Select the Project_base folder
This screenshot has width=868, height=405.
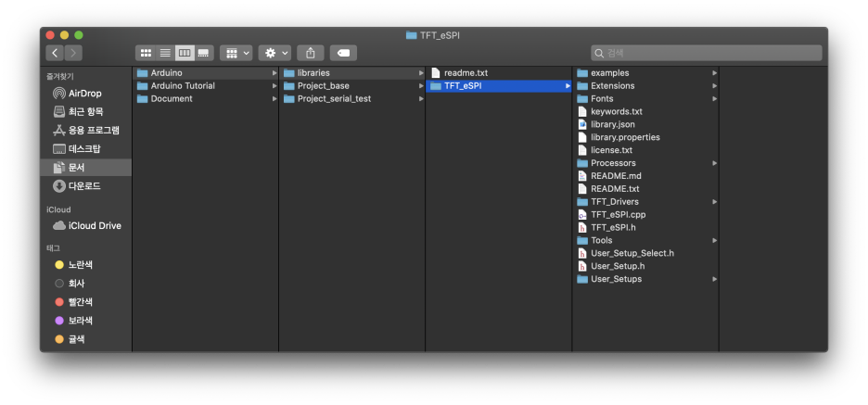pos(352,86)
